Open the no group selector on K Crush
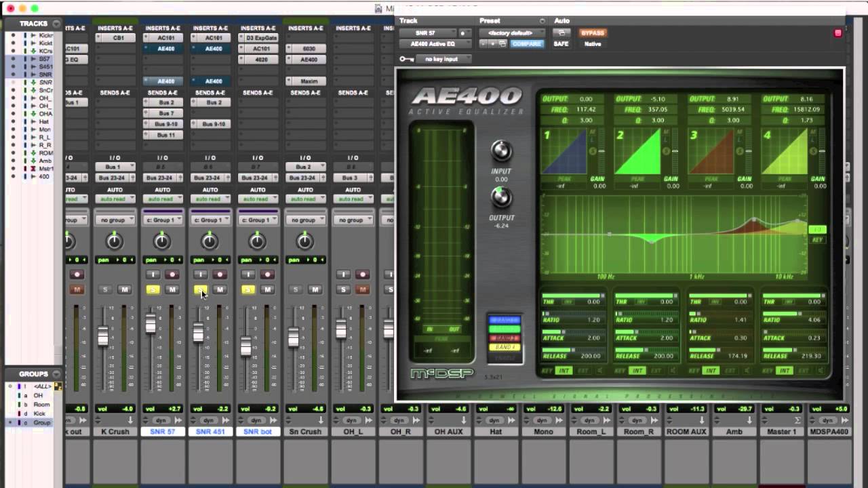Screen dimensions: 868x488 pyautogui.click(x=115, y=220)
